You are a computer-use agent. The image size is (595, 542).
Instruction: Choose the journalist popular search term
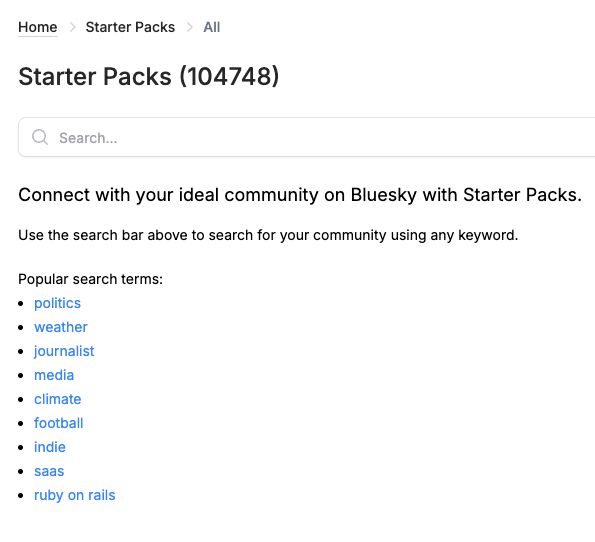pos(64,351)
